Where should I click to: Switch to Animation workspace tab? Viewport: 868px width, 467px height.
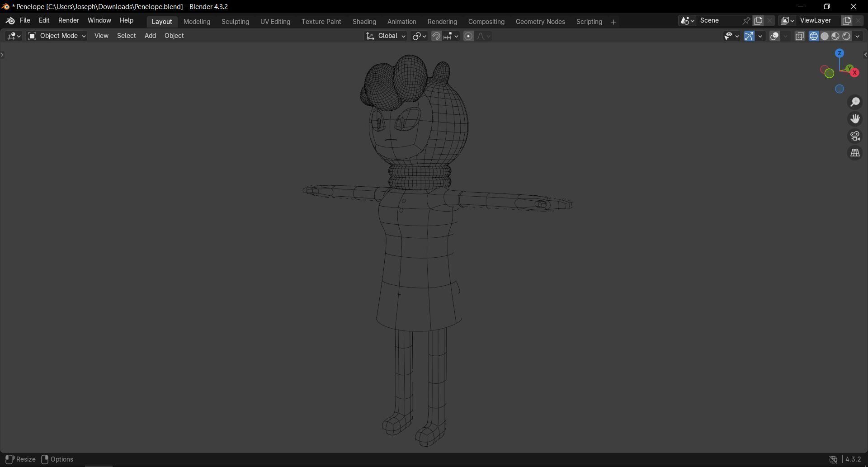tap(402, 22)
